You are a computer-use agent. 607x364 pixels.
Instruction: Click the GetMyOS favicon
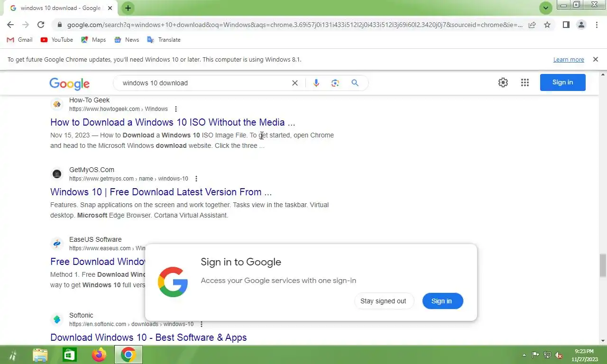57,174
